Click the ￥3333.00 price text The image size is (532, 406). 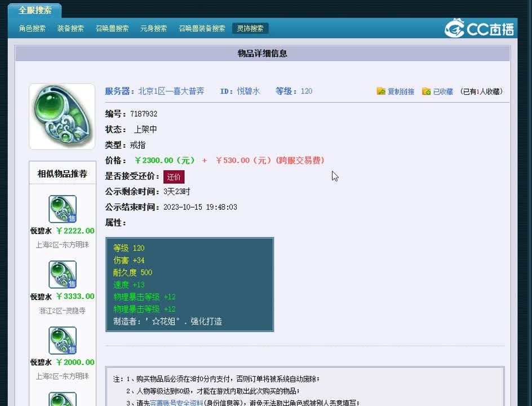(76, 297)
